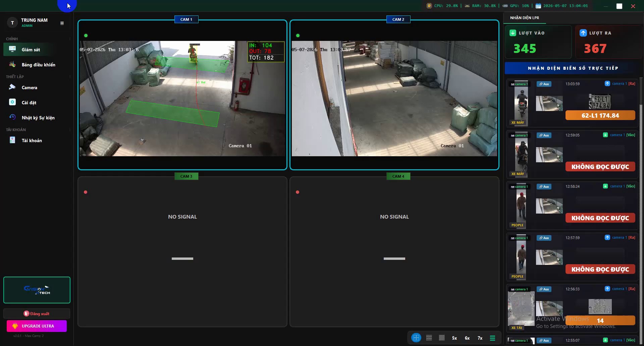Select the NHẬN DIỆN LPR tab
The image size is (644, 346).
point(525,18)
